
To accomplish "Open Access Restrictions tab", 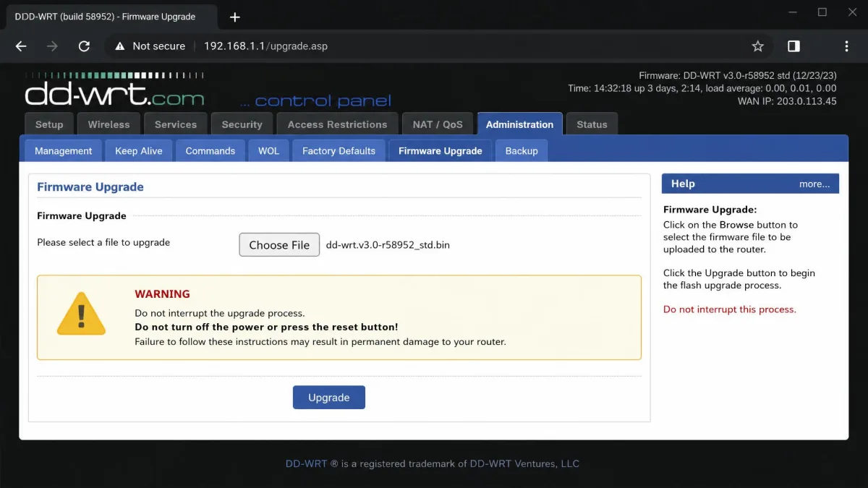I will 337,124.
